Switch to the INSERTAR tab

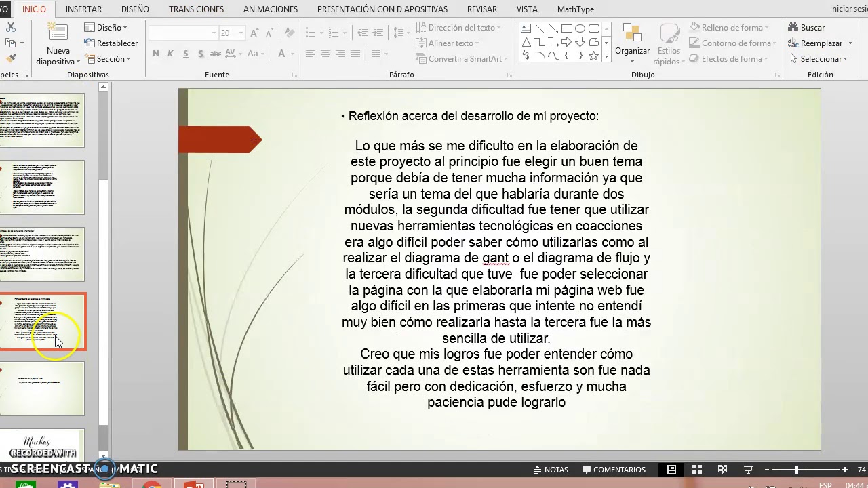coord(83,9)
